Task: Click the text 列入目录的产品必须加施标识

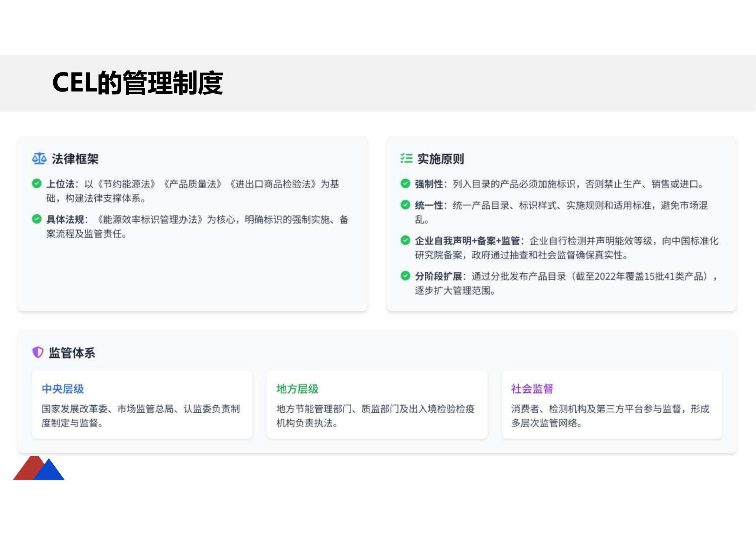Action: (514, 184)
